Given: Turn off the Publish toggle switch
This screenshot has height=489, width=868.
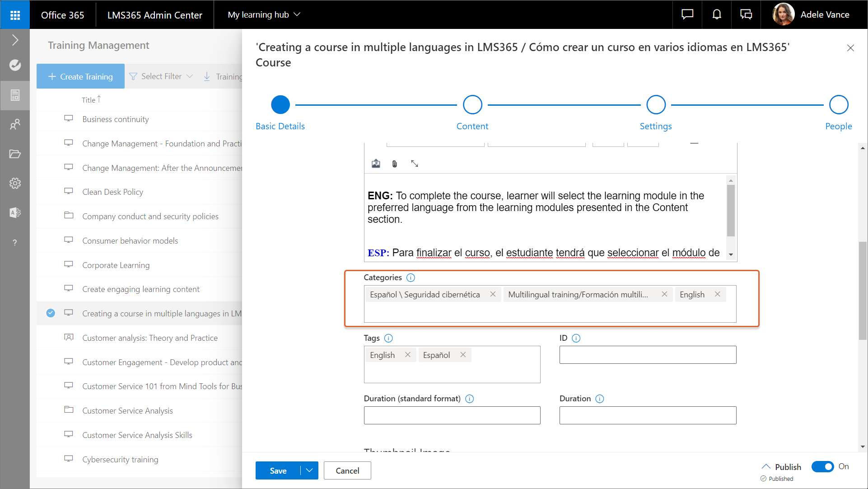Looking at the screenshot, I should [822, 466].
